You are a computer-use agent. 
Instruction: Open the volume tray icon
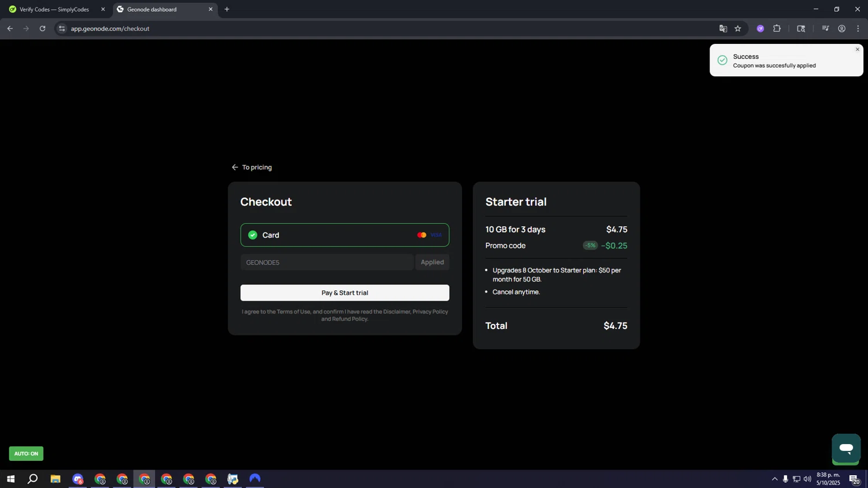click(x=807, y=479)
